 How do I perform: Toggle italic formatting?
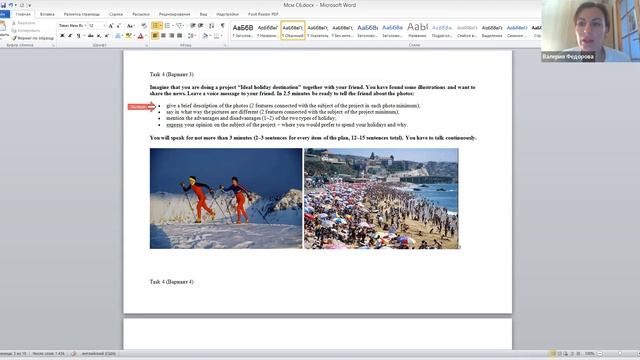[70, 36]
